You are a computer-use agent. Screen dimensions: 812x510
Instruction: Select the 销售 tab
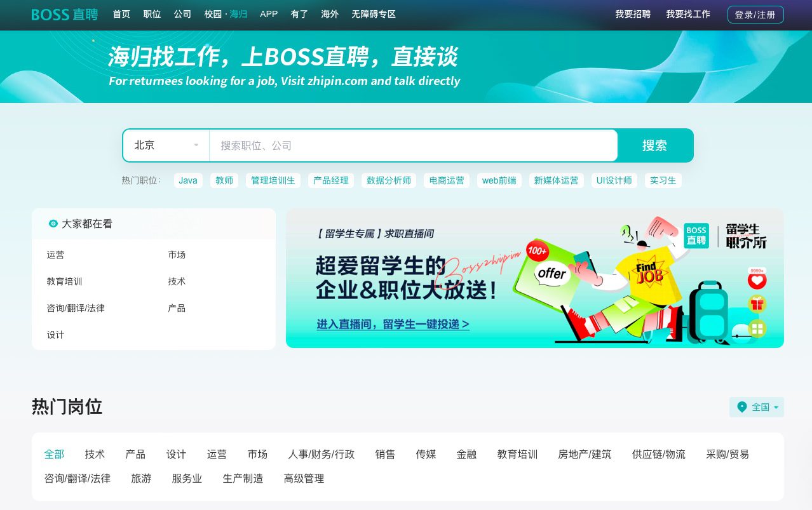pos(385,454)
